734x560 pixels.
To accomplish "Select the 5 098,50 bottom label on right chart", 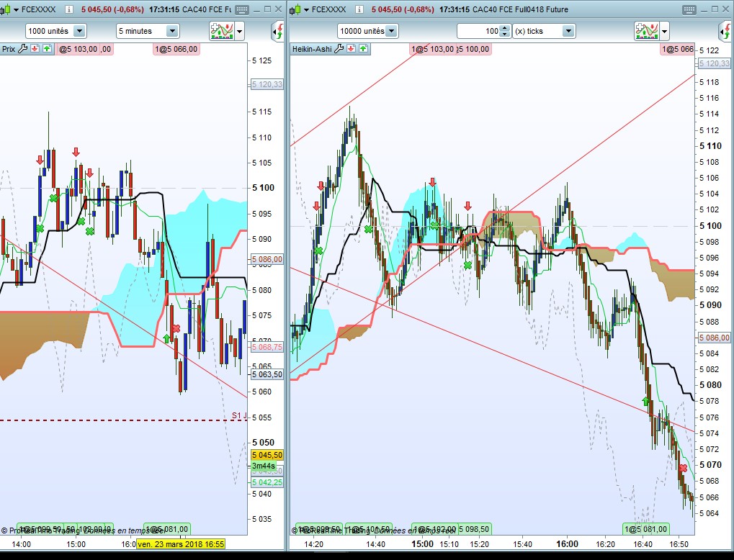I will (x=474, y=529).
